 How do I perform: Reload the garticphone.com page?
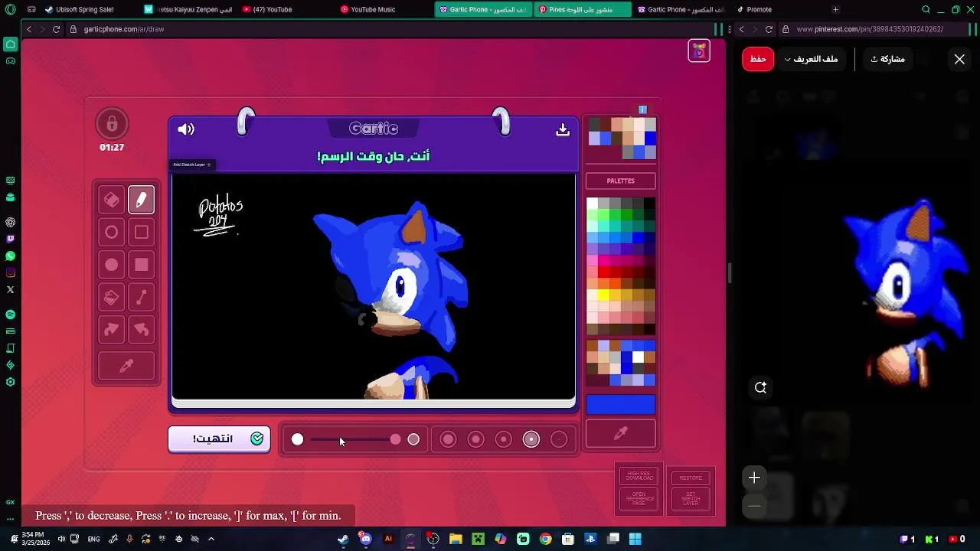point(56,29)
